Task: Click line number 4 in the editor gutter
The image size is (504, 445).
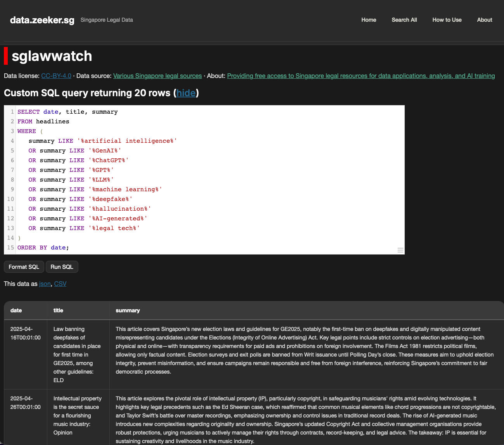Action: click(x=12, y=140)
